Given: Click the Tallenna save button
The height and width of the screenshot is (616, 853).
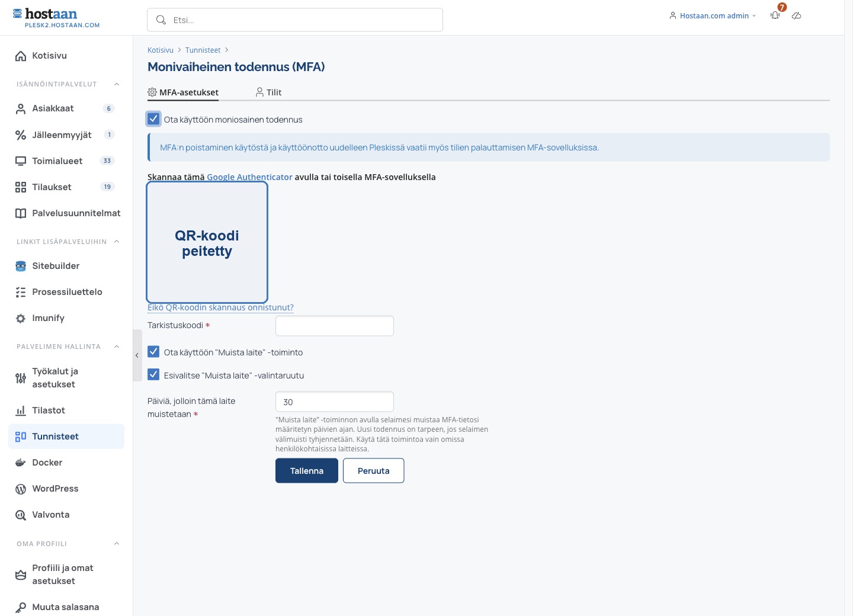Looking at the screenshot, I should point(307,471).
